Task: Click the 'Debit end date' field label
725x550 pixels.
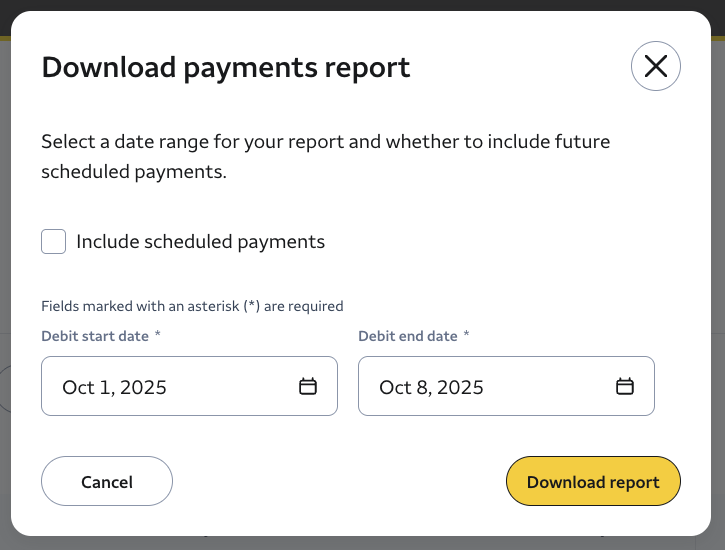Action: coord(407,336)
